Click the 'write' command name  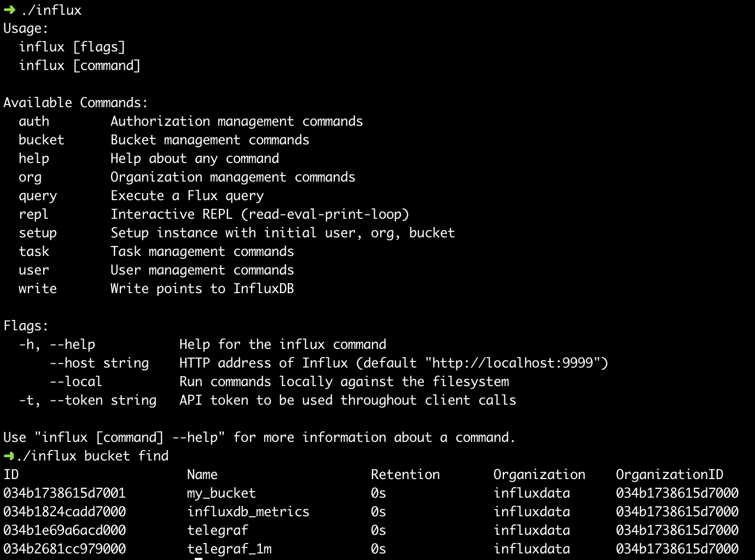coord(38,289)
